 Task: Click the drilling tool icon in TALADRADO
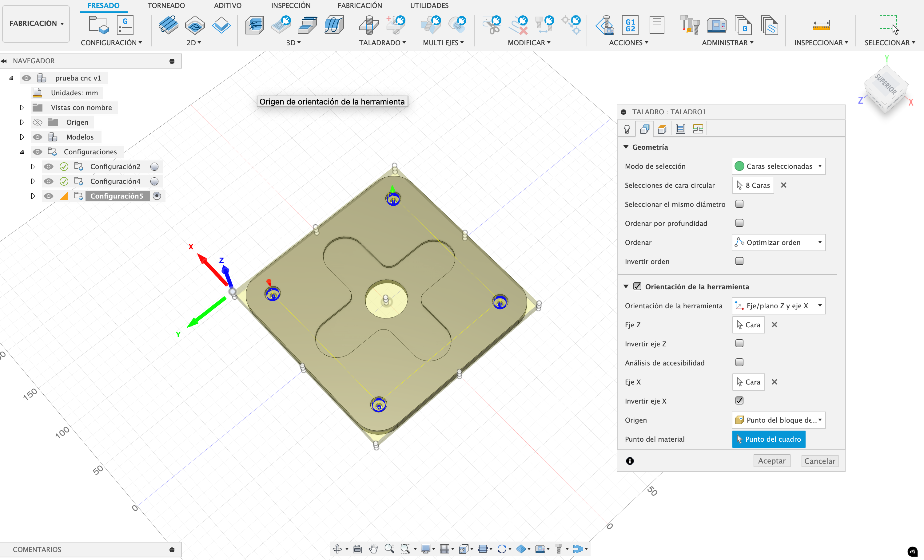[x=368, y=25]
